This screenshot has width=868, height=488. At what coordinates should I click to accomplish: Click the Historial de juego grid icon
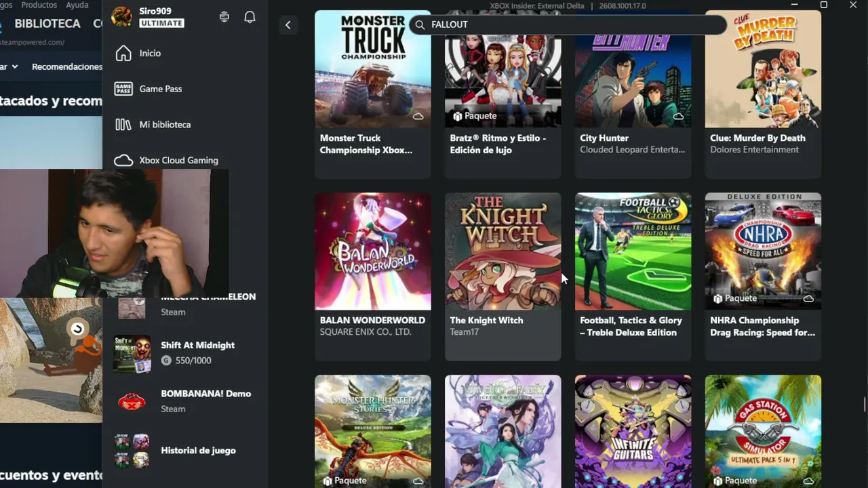pos(132,451)
